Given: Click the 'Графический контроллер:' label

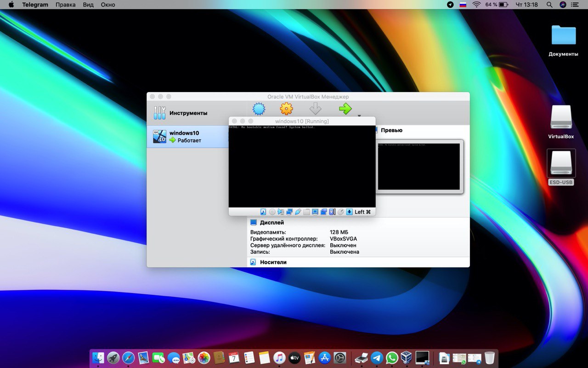Looking at the screenshot, I should pos(284,239).
